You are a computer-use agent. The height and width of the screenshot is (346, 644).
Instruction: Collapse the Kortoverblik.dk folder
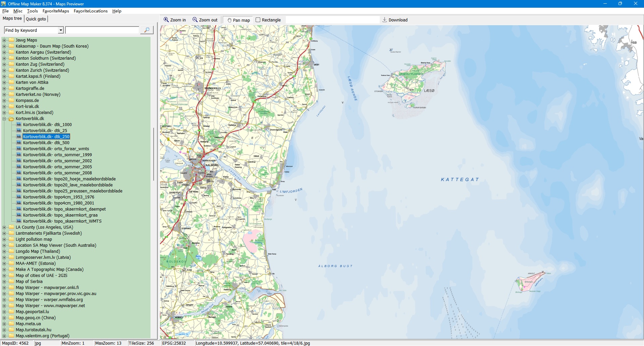[4, 119]
